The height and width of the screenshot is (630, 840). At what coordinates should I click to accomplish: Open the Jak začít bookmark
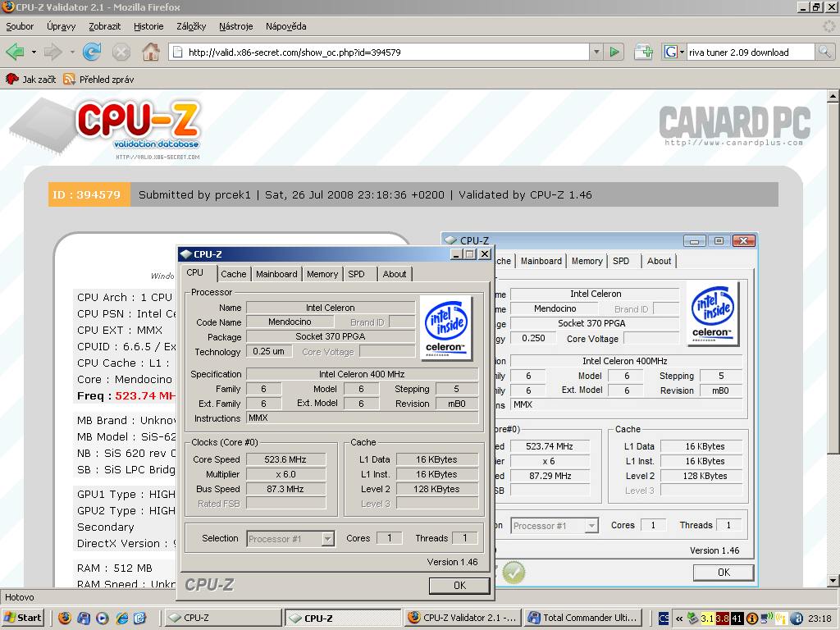(x=30, y=80)
